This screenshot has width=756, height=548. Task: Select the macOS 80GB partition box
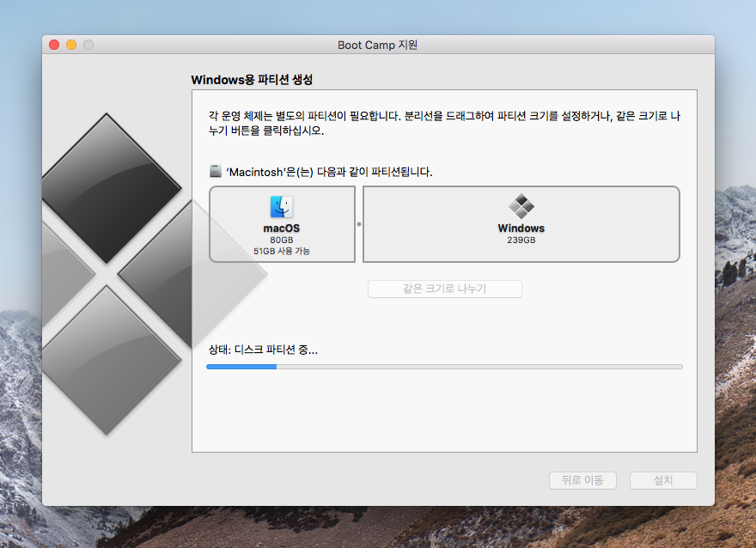pyautogui.click(x=282, y=224)
